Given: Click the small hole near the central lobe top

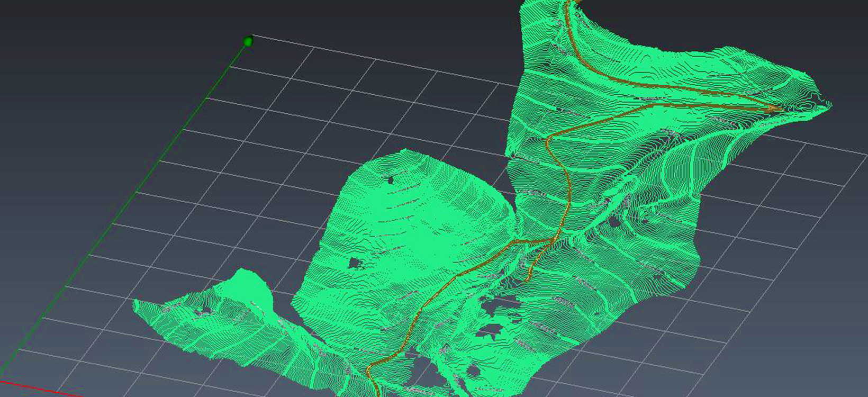Looking at the screenshot, I should (x=391, y=180).
